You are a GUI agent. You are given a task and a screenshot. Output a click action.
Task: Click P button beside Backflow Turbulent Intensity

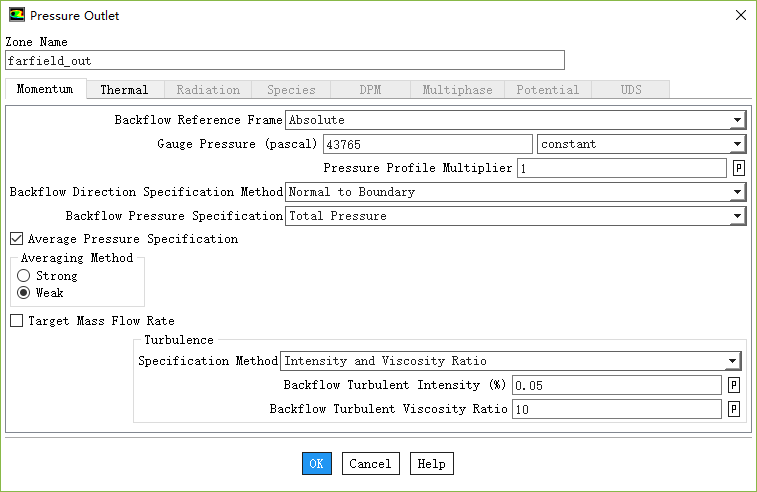click(x=734, y=385)
